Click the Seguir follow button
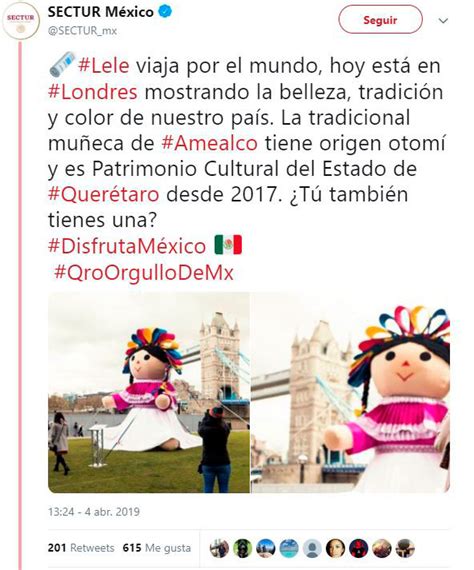The height and width of the screenshot is (570, 474). click(x=380, y=20)
